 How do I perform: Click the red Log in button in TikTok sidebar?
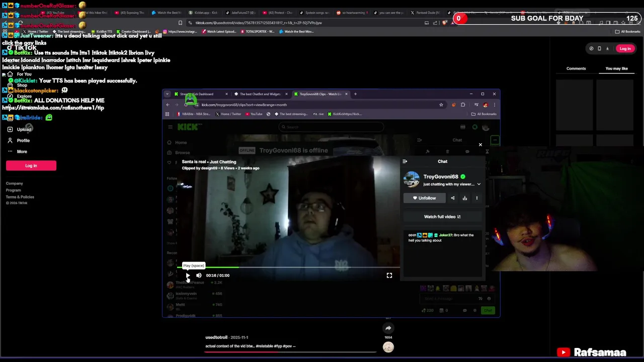pyautogui.click(x=31, y=165)
